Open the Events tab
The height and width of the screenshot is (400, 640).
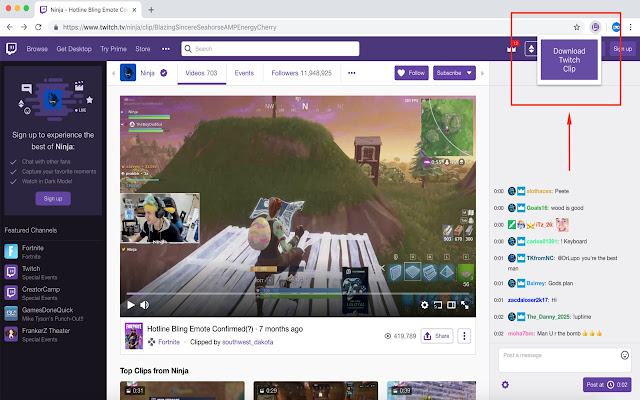[x=244, y=73]
